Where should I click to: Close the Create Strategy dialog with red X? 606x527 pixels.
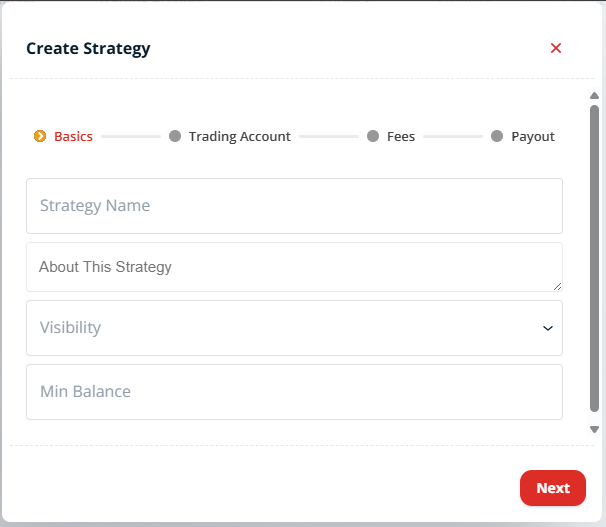556,48
